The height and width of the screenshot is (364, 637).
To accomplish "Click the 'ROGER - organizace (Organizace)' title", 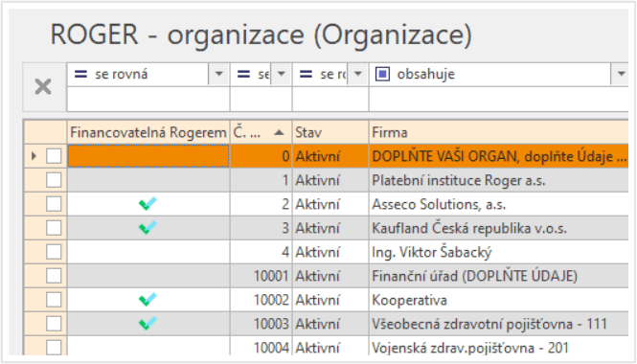I will pyautogui.click(x=262, y=34).
